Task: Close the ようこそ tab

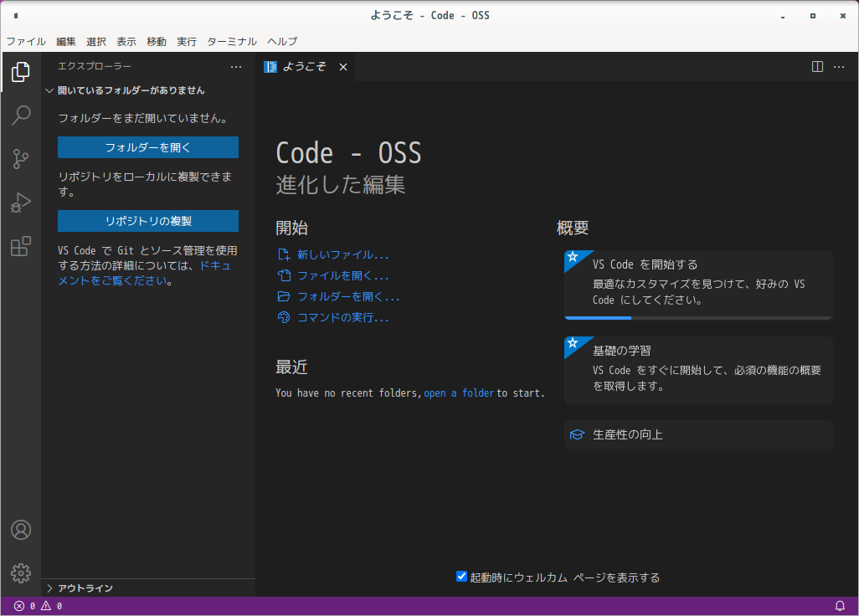Action: pos(343,67)
